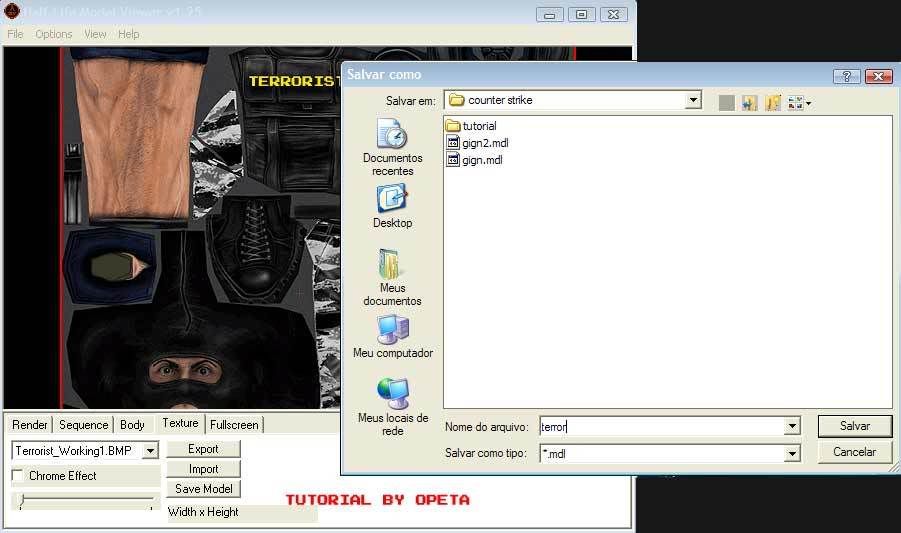Screen dimensions: 901x533
Task: Click the Import texture button
Action: (203, 469)
